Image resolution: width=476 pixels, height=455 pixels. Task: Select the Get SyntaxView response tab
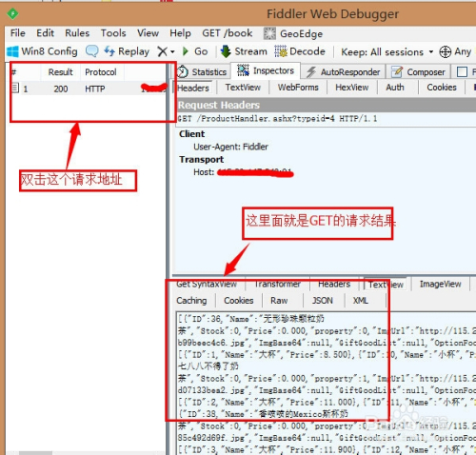[x=207, y=284]
